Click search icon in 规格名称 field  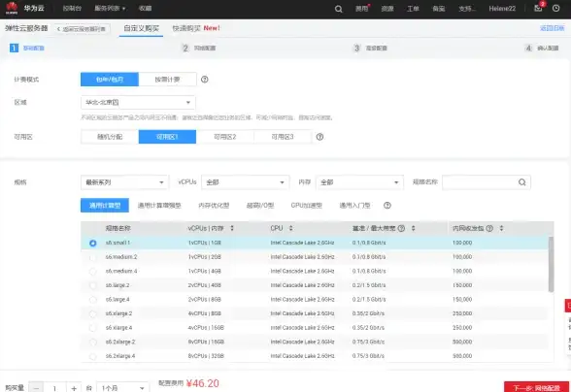click(522, 182)
